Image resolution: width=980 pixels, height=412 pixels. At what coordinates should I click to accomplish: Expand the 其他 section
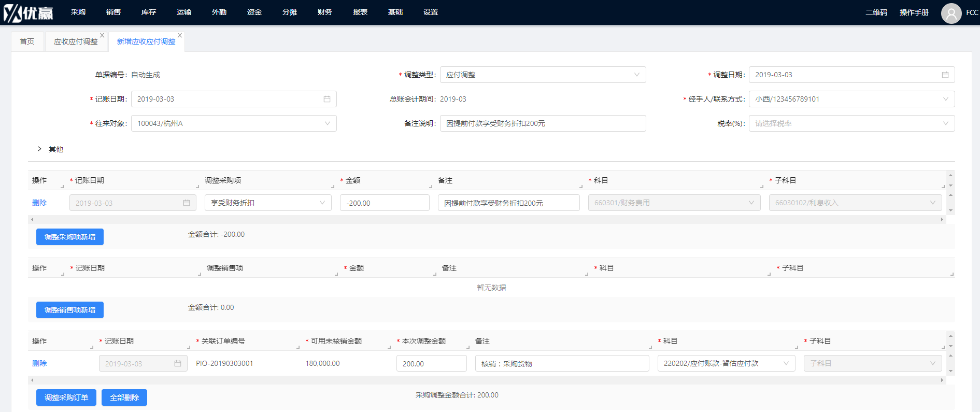tap(39, 149)
